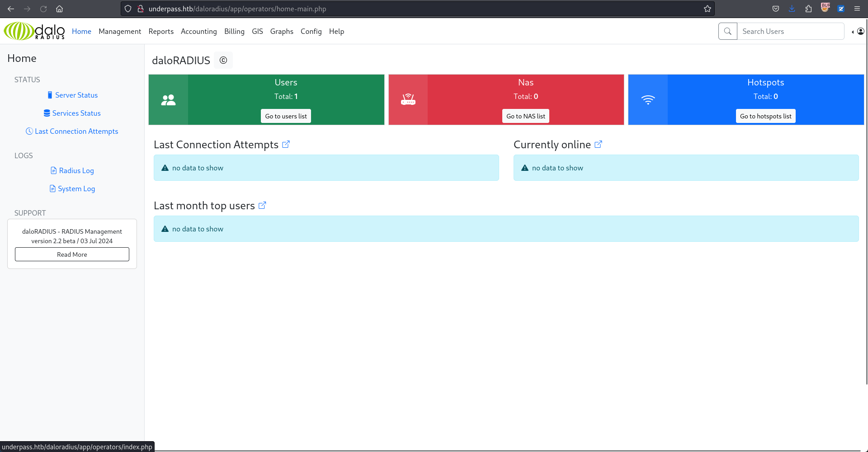Open the browser hamburger menu
868x452 pixels.
point(857,9)
